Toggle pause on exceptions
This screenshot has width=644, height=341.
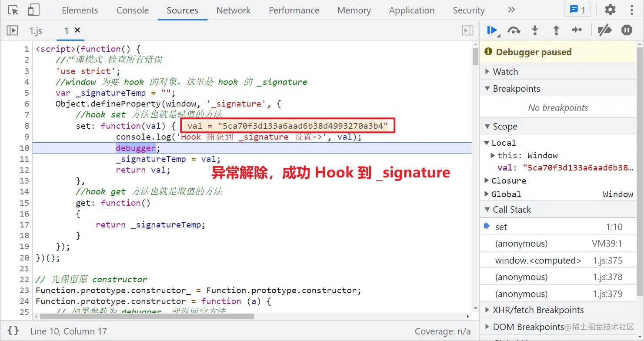(627, 30)
